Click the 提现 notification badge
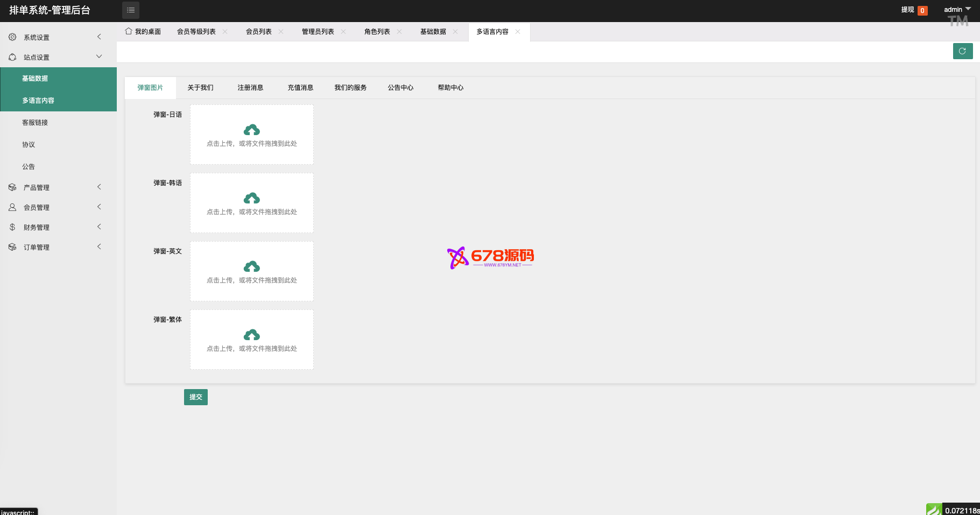The width and height of the screenshot is (980, 515). click(922, 10)
